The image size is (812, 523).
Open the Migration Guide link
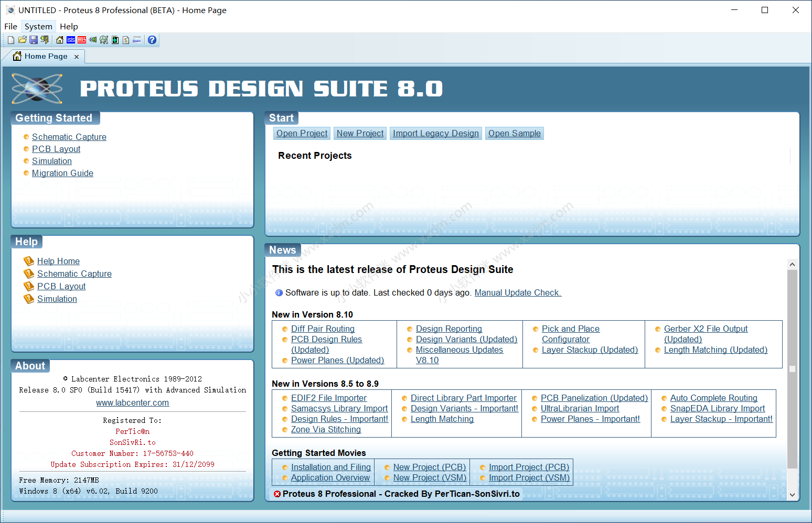point(62,173)
